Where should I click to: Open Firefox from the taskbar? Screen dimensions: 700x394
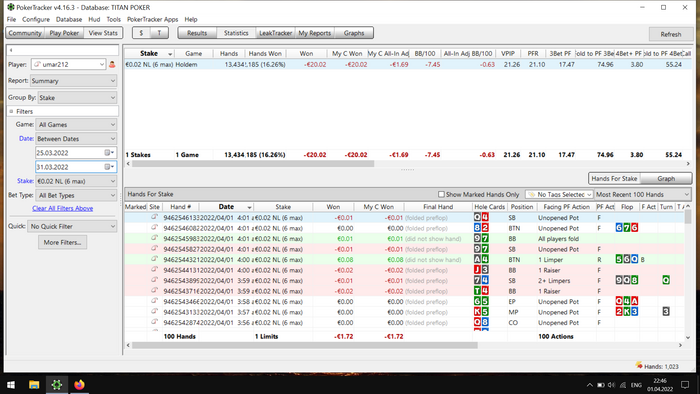[79, 385]
